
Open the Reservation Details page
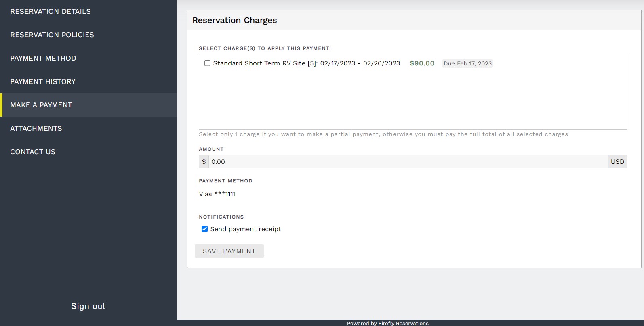pyautogui.click(x=51, y=11)
